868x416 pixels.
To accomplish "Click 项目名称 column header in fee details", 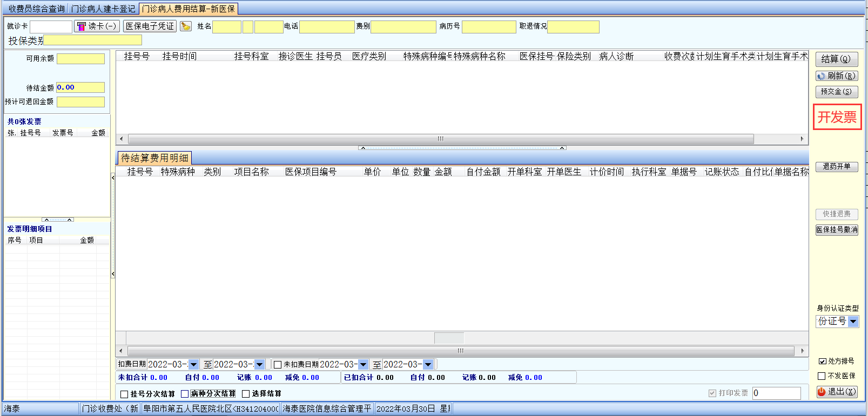I will 252,172.
